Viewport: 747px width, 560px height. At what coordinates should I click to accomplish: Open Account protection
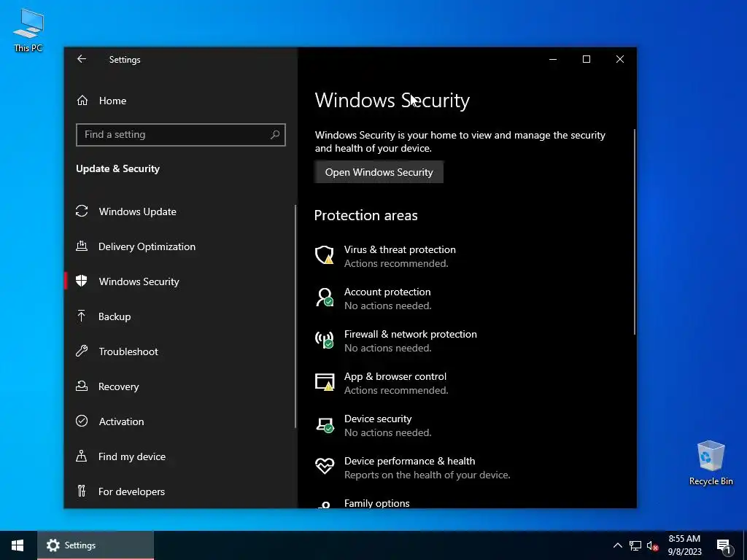(x=373, y=298)
